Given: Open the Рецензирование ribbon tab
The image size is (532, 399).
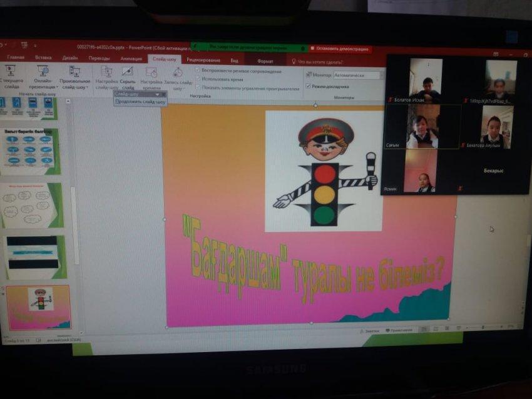Looking at the screenshot, I should pos(203,60).
